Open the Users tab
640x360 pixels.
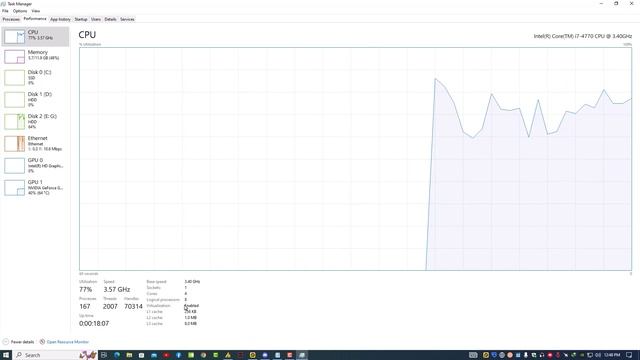(x=96, y=19)
